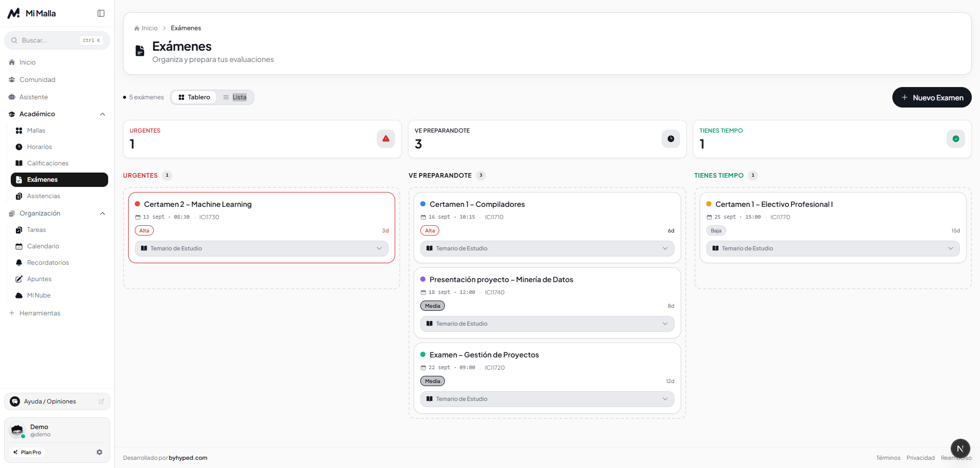This screenshot has width=980, height=468.
Task: Expand Temario de Estudio for Electivo Profesional I
Action: 833,248
